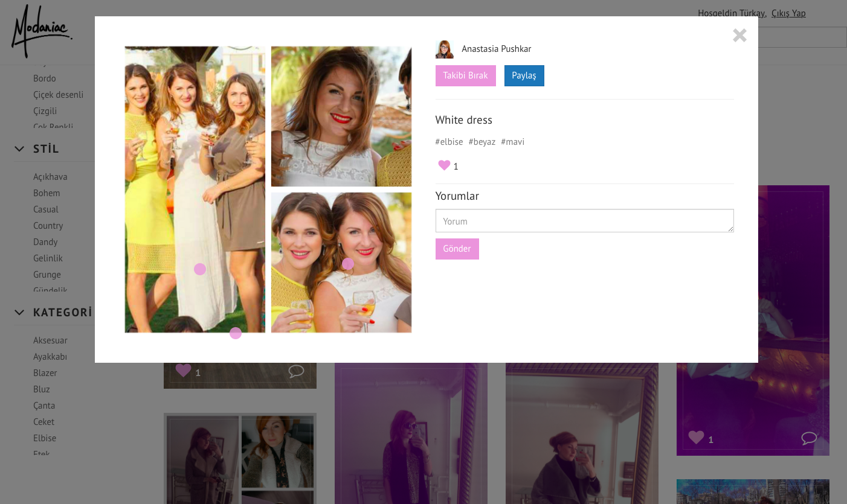Click the pink tag dot on the yellow dress

pyautogui.click(x=200, y=269)
